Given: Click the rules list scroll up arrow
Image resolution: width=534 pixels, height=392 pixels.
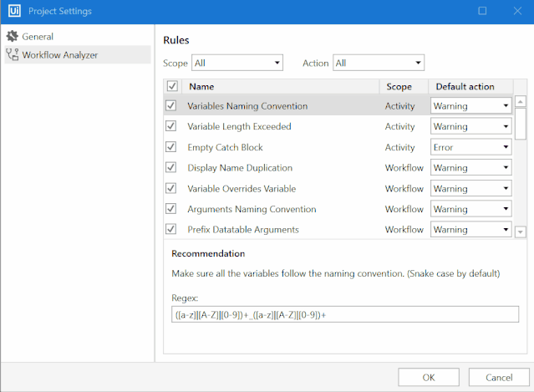Looking at the screenshot, I should (521, 101).
